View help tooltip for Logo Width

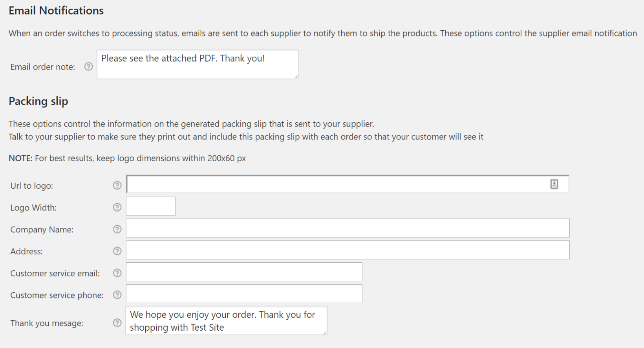pos(117,207)
